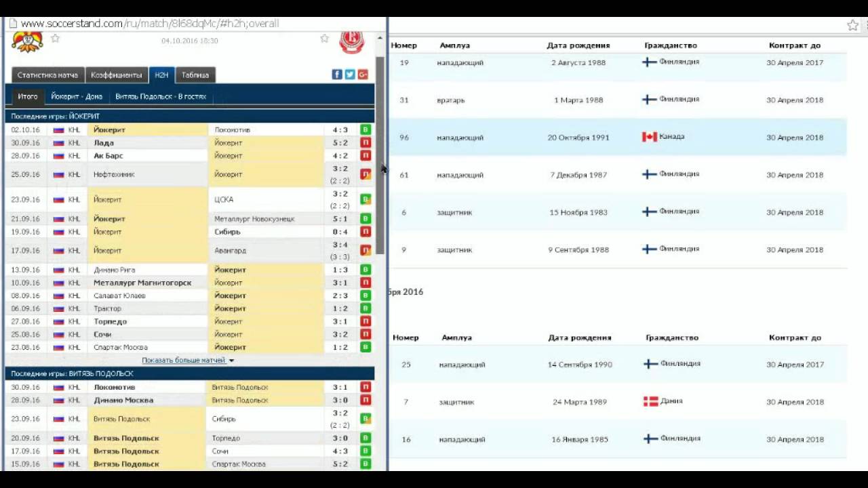Image resolution: width=868 pixels, height=488 pixels.
Task: Open Йокерит–Авангард 3:4 match
Action: 190,250
